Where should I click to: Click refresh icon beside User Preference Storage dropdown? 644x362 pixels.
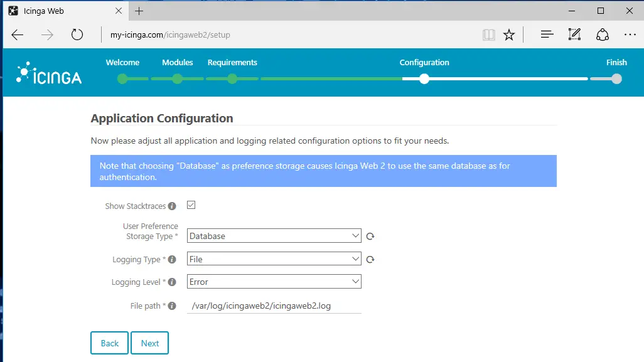(x=370, y=236)
